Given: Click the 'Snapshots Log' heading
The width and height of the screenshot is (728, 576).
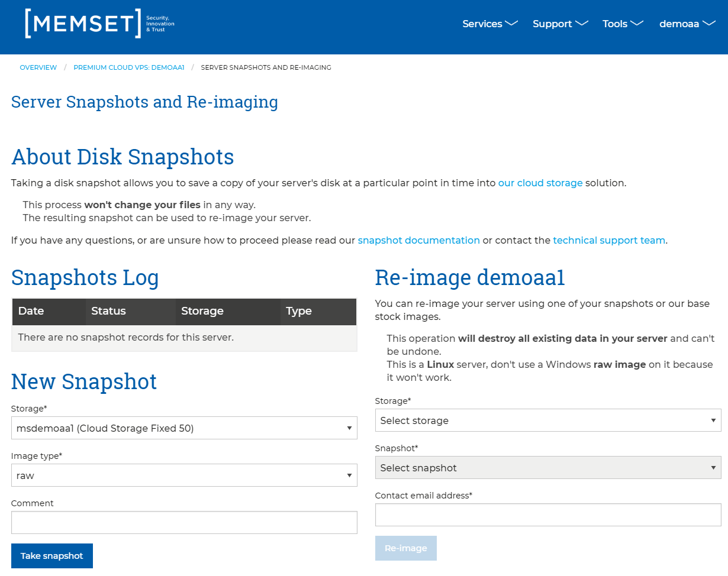Looking at the screenshot, I should 85,277.
